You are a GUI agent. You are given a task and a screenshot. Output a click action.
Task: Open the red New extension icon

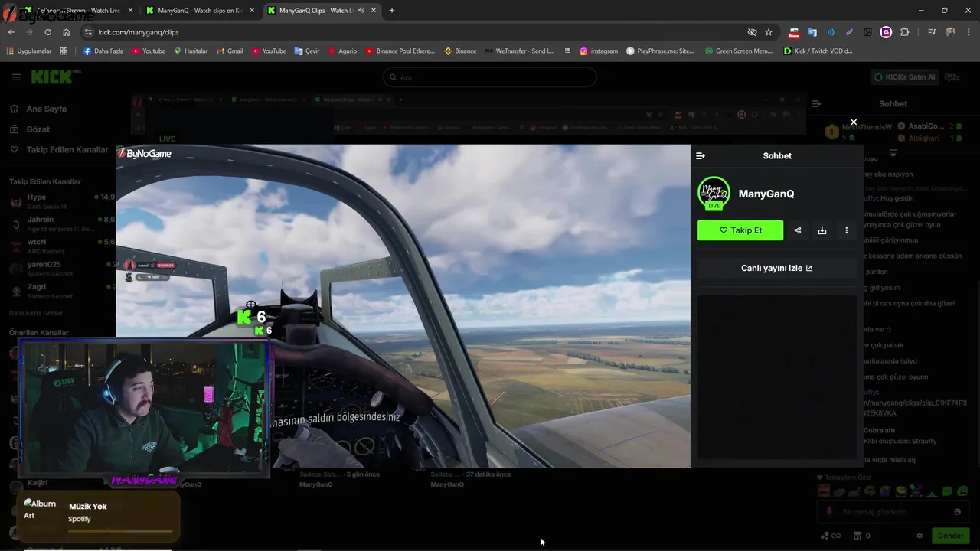(x=794, y=32)
